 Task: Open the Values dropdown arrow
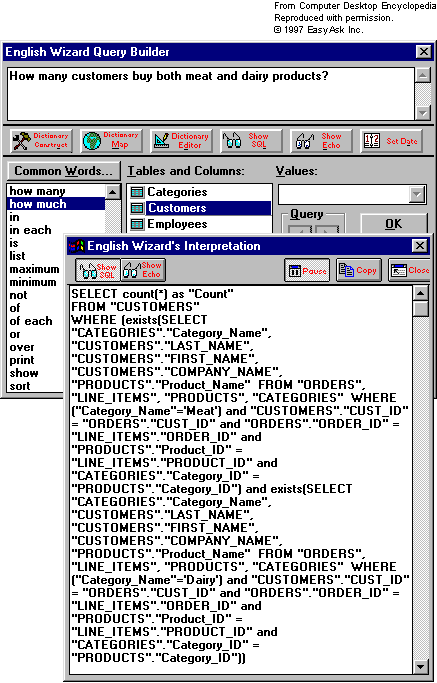417,194
